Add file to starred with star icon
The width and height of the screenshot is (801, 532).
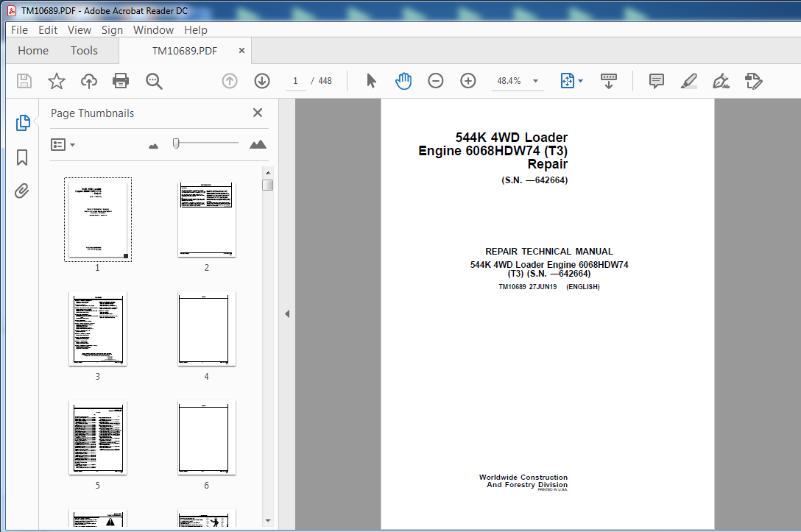point(56,81)
